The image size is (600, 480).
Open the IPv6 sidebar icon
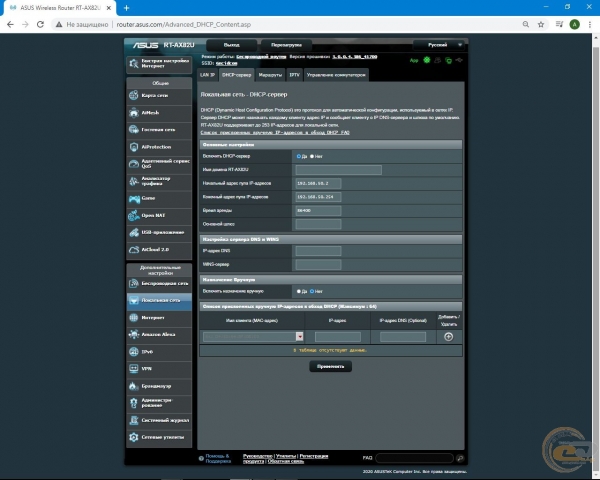[134, 352]
